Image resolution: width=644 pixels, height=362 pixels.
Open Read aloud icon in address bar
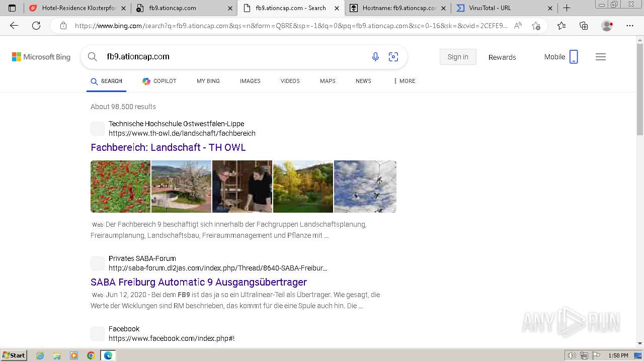click(518, 26)
